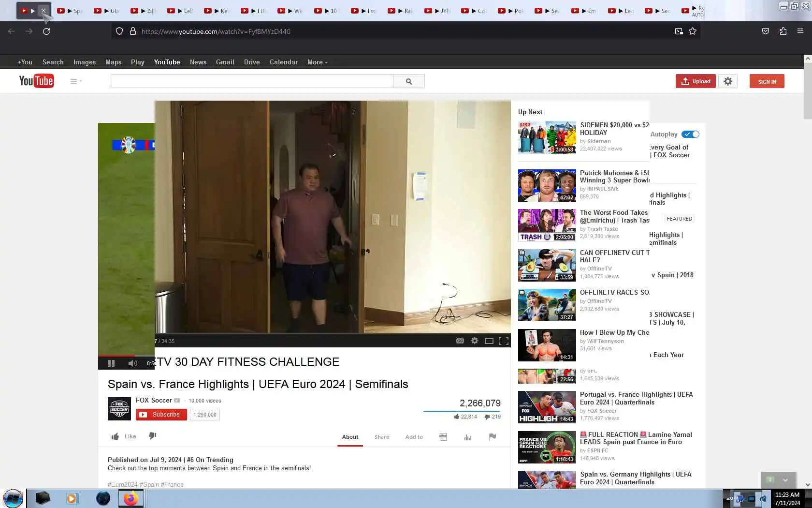This screenshot has width=812, height=508.
Task: Dislike the video with thumbs down
Action: click(153, 436)
